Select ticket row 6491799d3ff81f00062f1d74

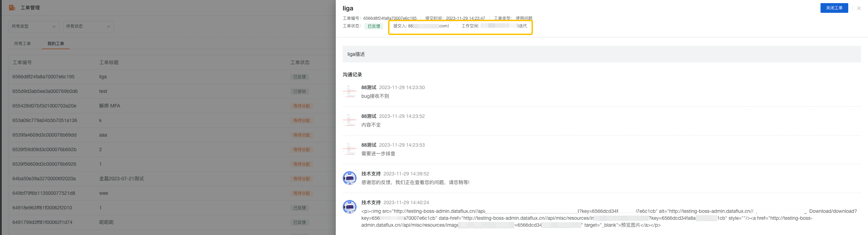pyautogui.click(x=172, y=222)
